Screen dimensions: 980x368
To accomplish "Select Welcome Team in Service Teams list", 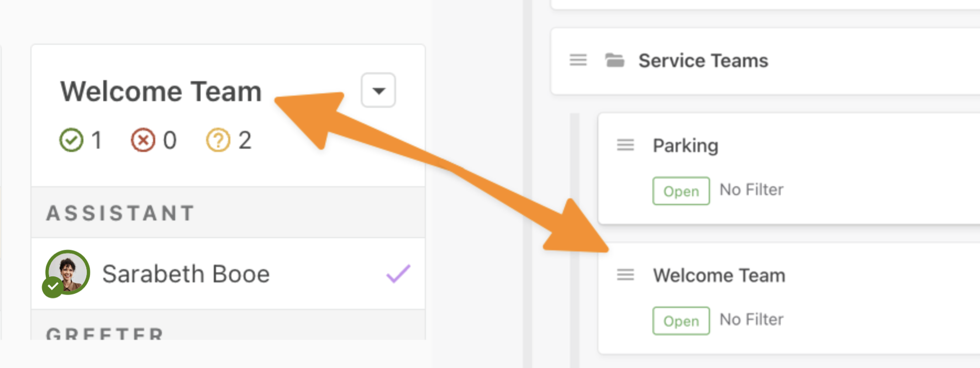I will point(719,275).
